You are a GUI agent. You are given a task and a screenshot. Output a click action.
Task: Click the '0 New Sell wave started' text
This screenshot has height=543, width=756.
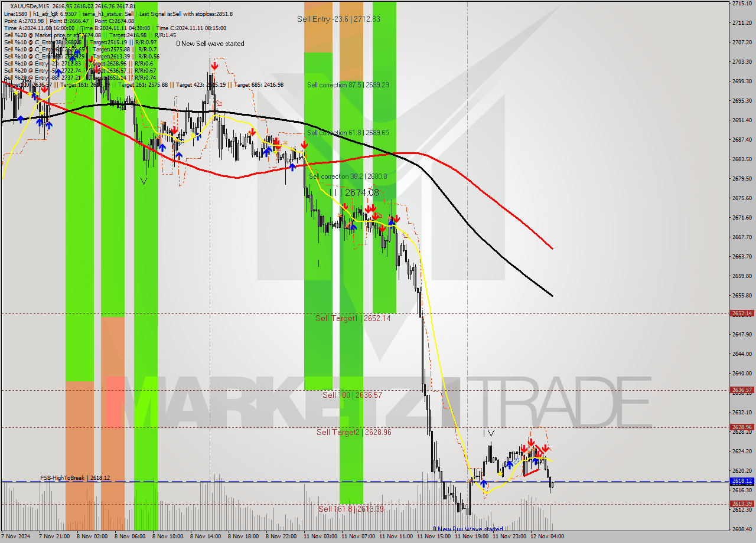coord(210,44)
